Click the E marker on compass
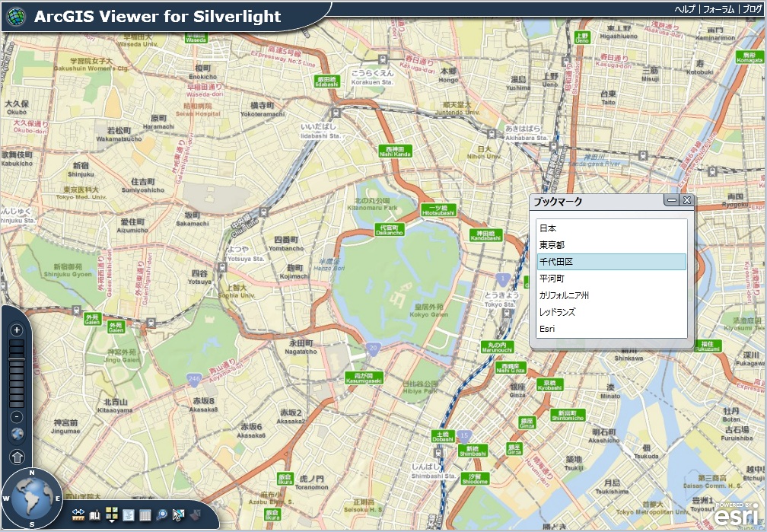Screen dimensions: 767x532 pyautogui.click(x=58, y=499)
